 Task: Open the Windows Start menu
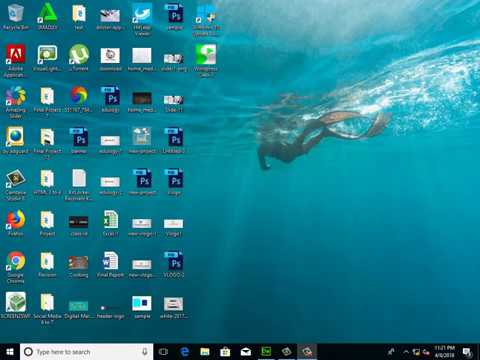(x=10, y=352)
